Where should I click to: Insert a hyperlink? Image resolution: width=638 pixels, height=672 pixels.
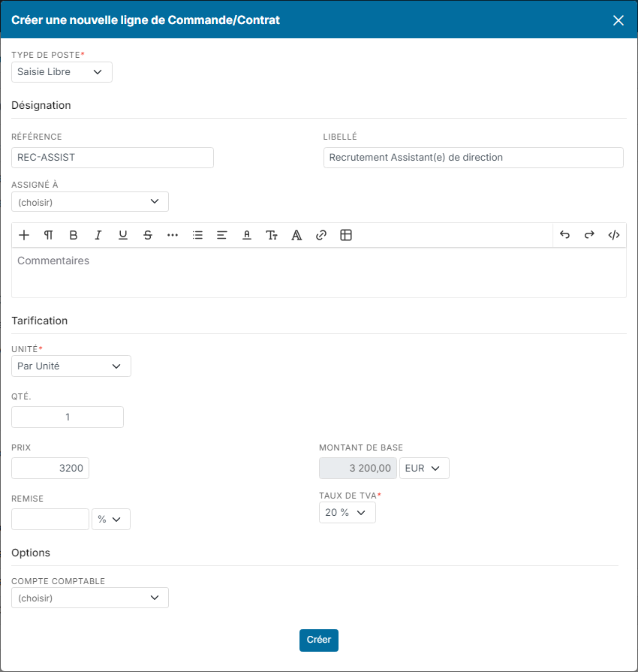coord(321,235)
